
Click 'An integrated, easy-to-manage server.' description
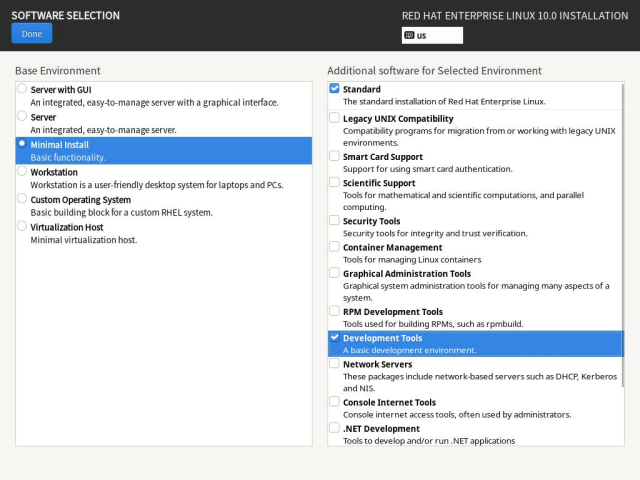pos(103,130)
